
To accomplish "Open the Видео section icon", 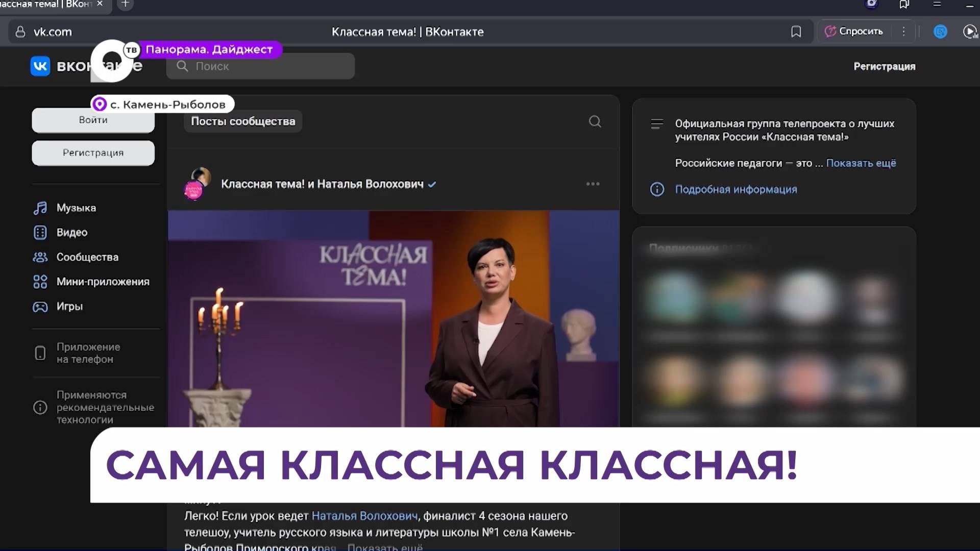I will (40, 232).
